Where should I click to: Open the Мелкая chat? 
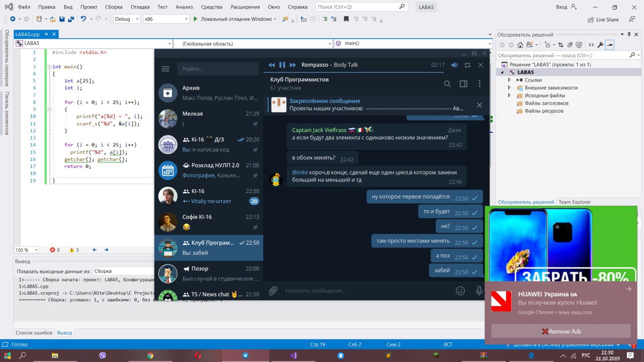(209, 119)
